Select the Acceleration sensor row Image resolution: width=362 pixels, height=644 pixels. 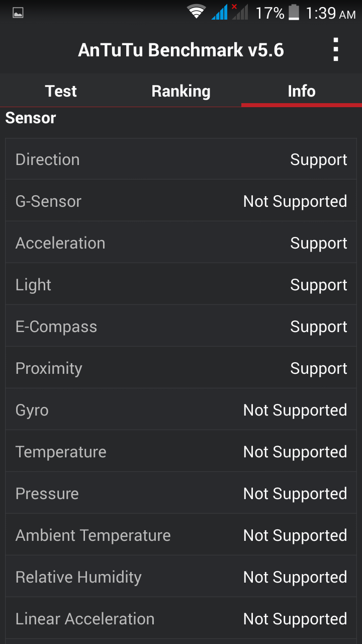click(x=181, y=243)
